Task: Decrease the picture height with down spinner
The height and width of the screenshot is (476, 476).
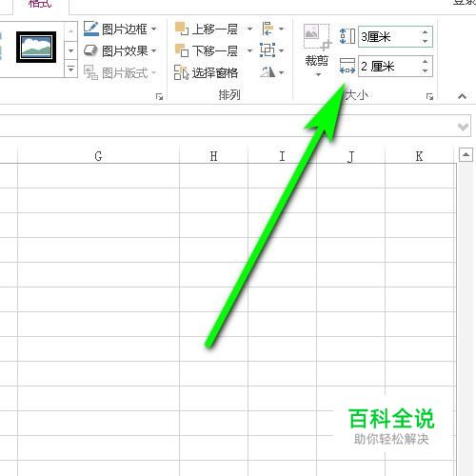Action: pos(426,42)
